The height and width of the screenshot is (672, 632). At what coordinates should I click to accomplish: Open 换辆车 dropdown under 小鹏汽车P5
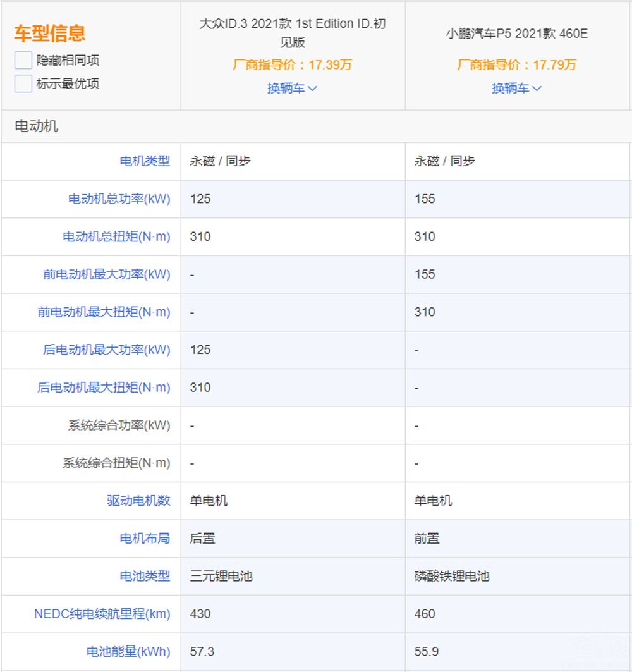[x=516, y=89]
